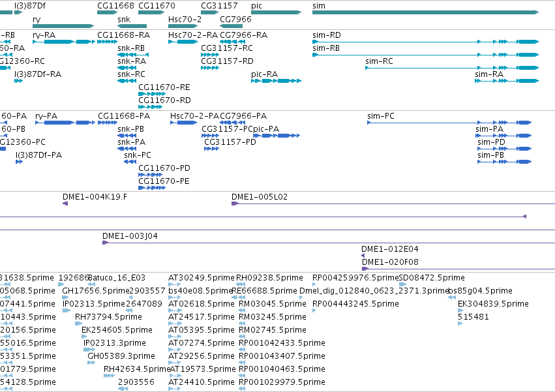555x392 pixels.
Task: Click the CG7966-RA transcript label
Action: pos(243,35)
